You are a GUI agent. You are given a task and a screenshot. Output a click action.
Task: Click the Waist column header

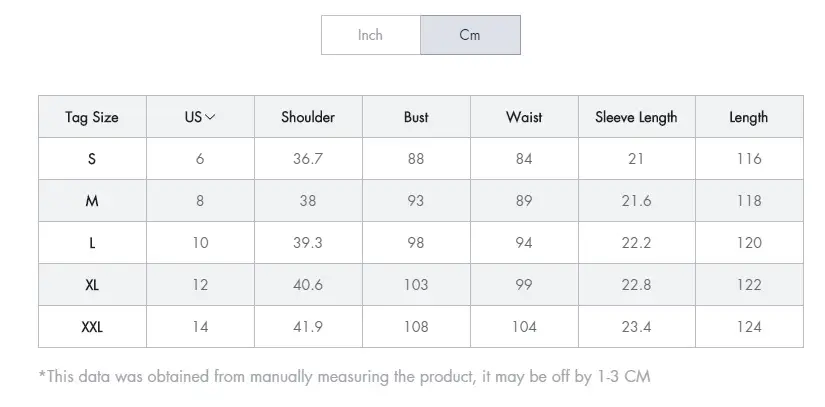[524, 117]
